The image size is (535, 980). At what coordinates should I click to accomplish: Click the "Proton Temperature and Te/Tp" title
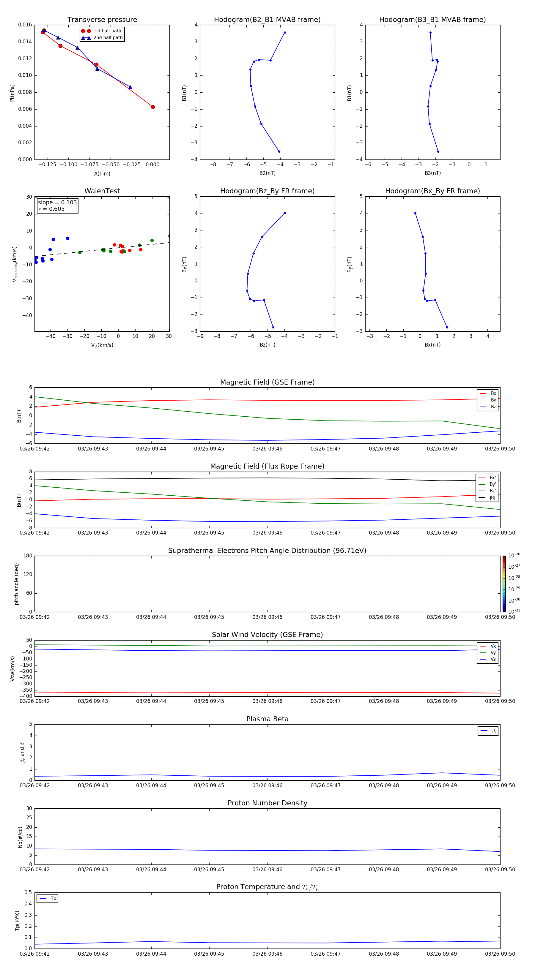267,887
